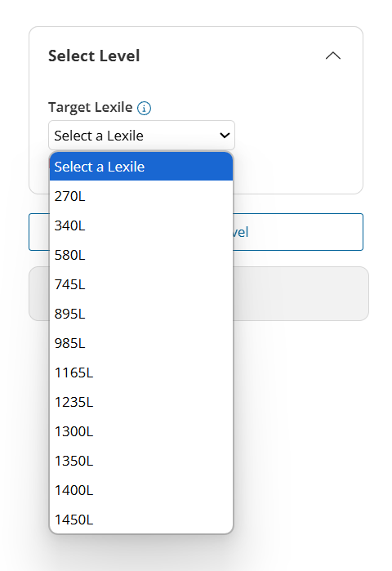Pick 985L from the Lexile list
392x571 pixels.
tap(141, 343)
